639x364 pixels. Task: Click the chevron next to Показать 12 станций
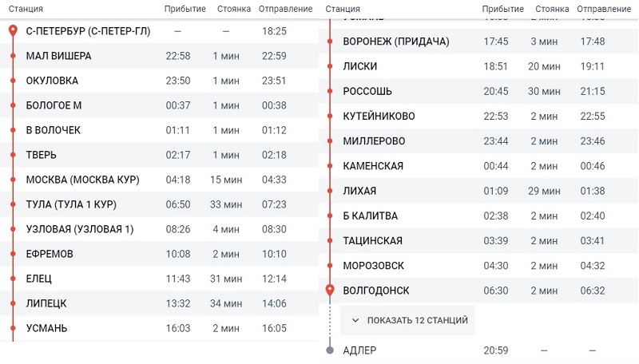pyautogui.click(x=355, y=320)
